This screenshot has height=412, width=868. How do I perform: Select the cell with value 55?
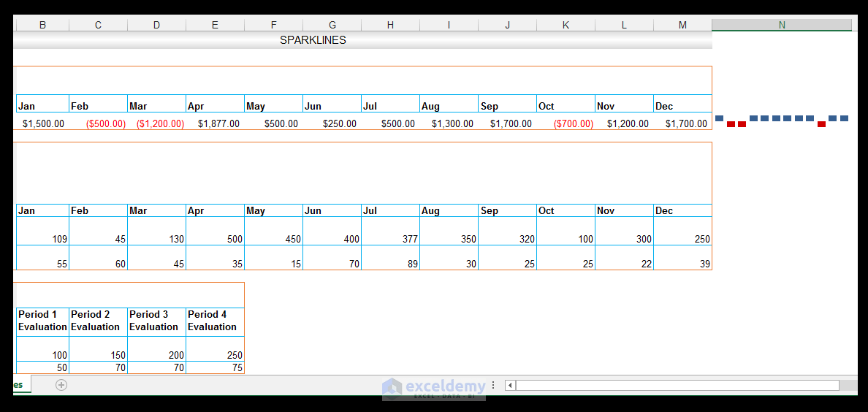(42, 257)
